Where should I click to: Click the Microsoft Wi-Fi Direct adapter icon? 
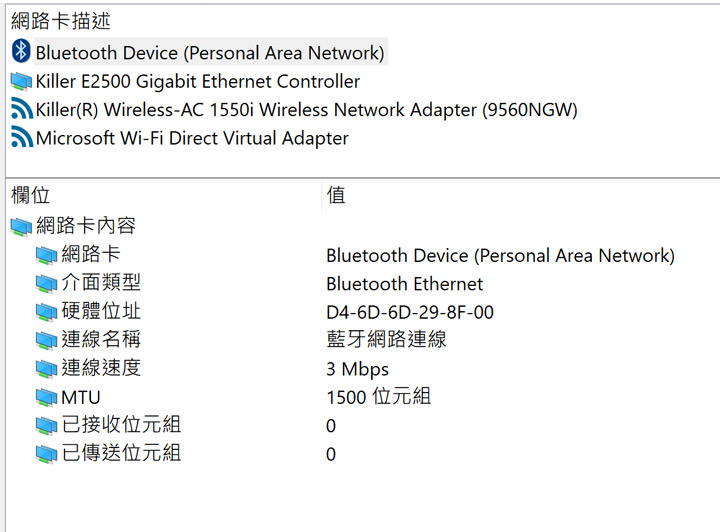(21, 138)
